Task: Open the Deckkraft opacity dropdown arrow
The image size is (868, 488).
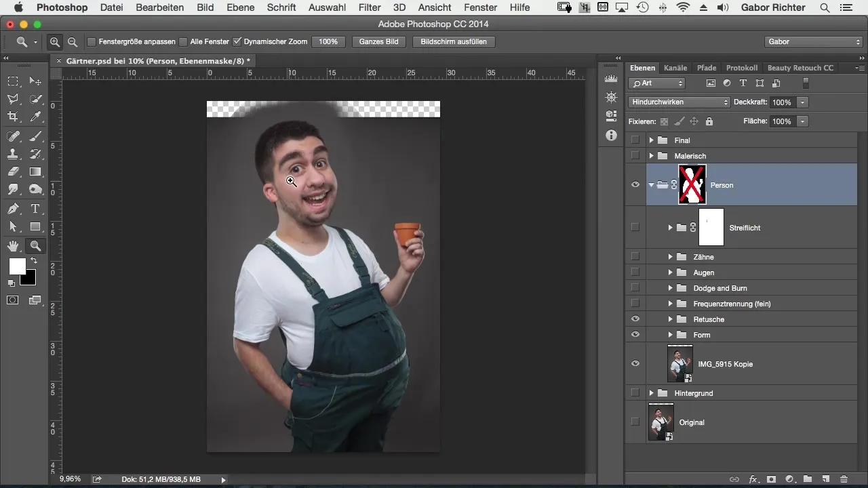Action: (x=803, y=102)
